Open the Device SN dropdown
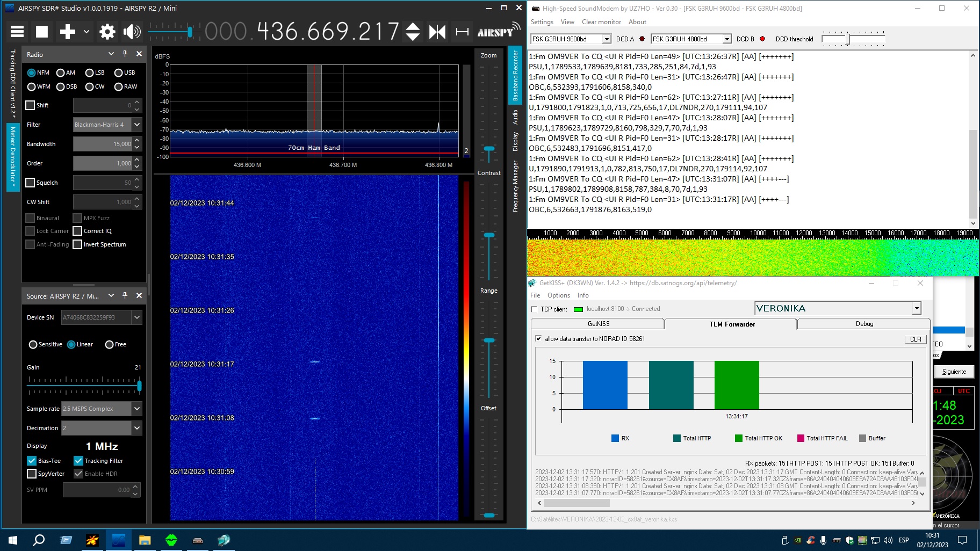The width and height of the screenshot is (980, 551). click(137, 317)
